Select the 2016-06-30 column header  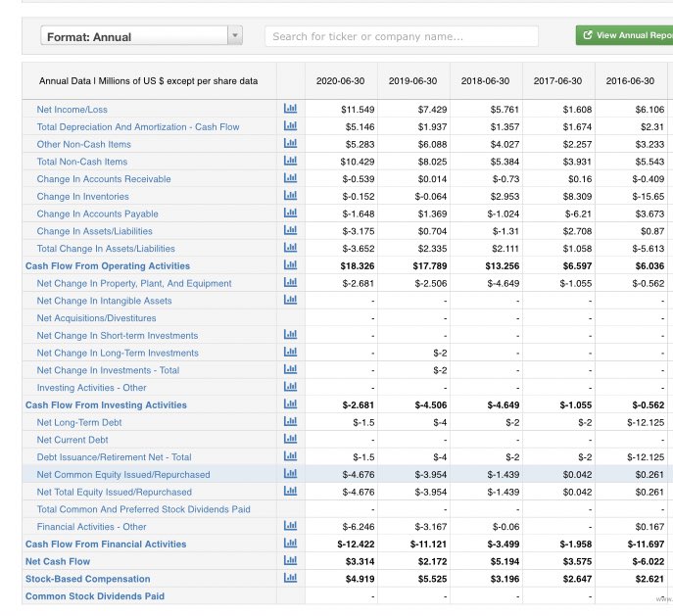pyautogui.click(x=630, y=81)
